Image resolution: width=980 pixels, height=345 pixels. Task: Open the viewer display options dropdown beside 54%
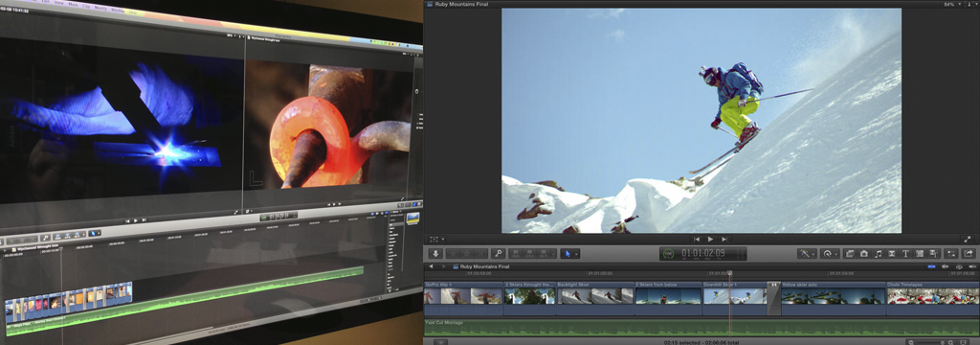click(973, 4)
